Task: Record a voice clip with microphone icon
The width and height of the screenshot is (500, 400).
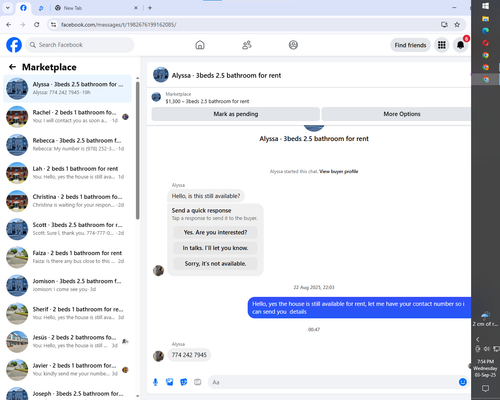Action: [155, 382]
